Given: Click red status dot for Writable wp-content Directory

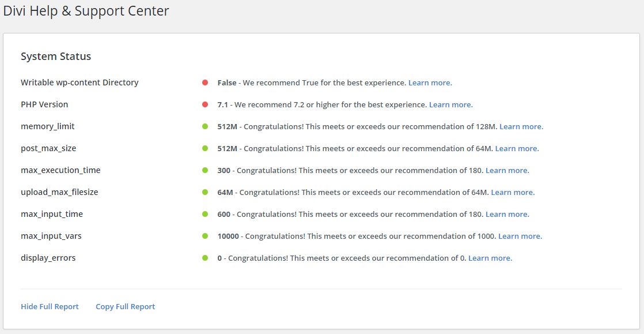Looking at the screenshot, I should [206, 82].
